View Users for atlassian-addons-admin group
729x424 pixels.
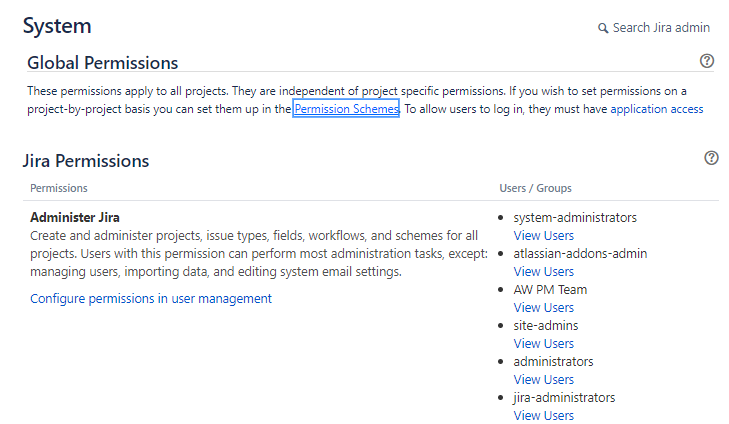(x=543, y=272)
